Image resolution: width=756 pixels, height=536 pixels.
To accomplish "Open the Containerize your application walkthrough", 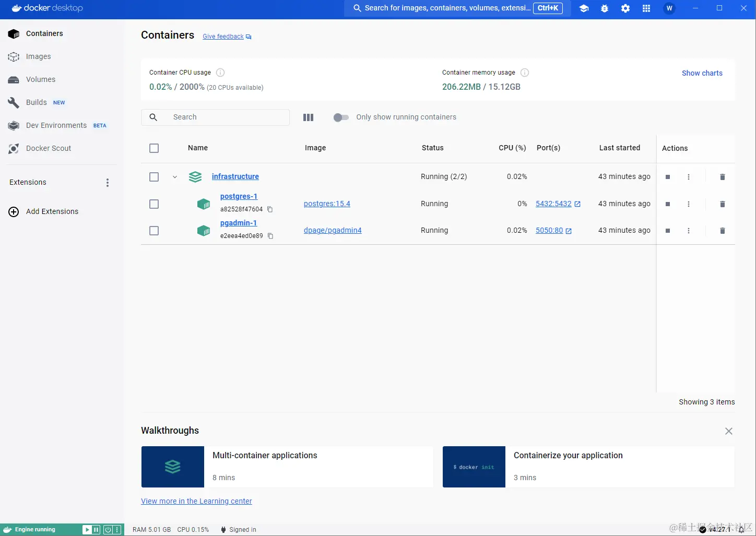I will click(x=588, y=467).
